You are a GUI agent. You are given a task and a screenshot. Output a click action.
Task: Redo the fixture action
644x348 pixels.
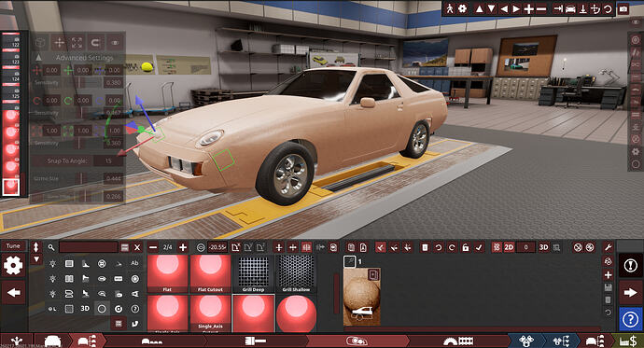point(452,247)
